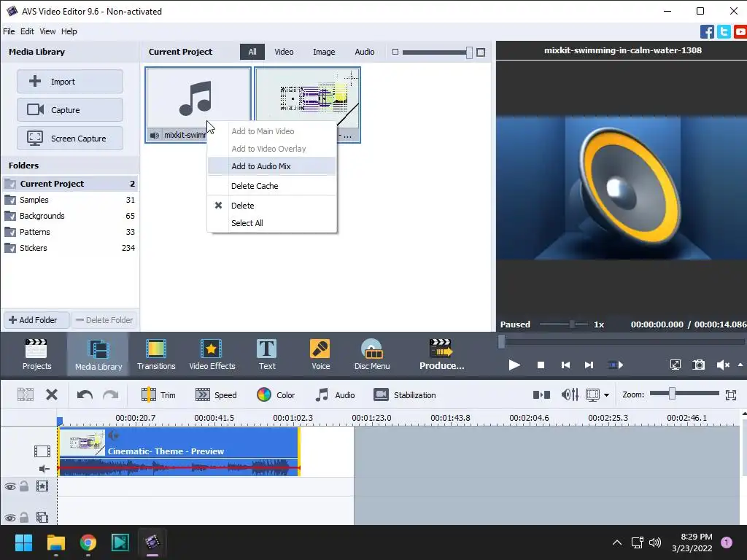This screenshot has height=560, width=747.
Task: Open the Edit menu
Action: click(27, 31)
